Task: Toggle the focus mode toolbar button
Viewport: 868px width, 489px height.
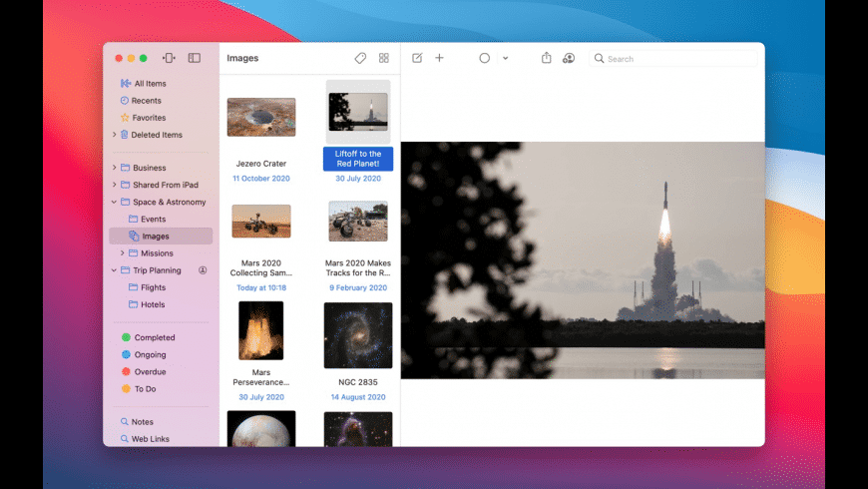Action: point(169,58)
